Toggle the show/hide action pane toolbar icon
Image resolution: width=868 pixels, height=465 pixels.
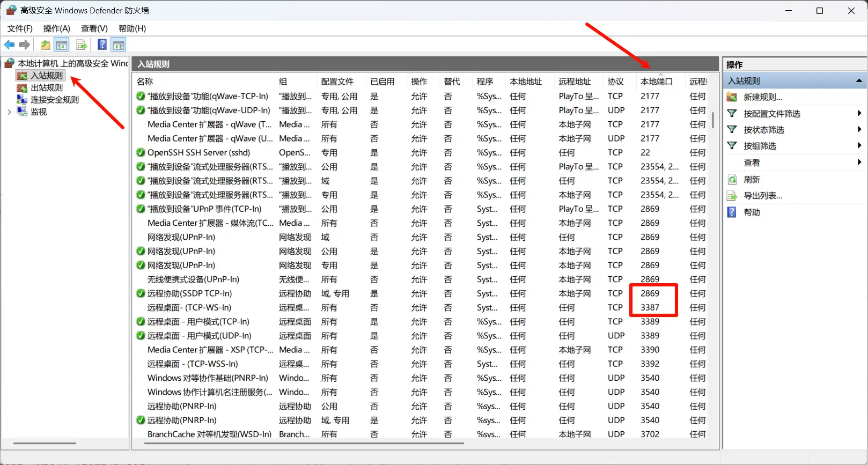119,45
